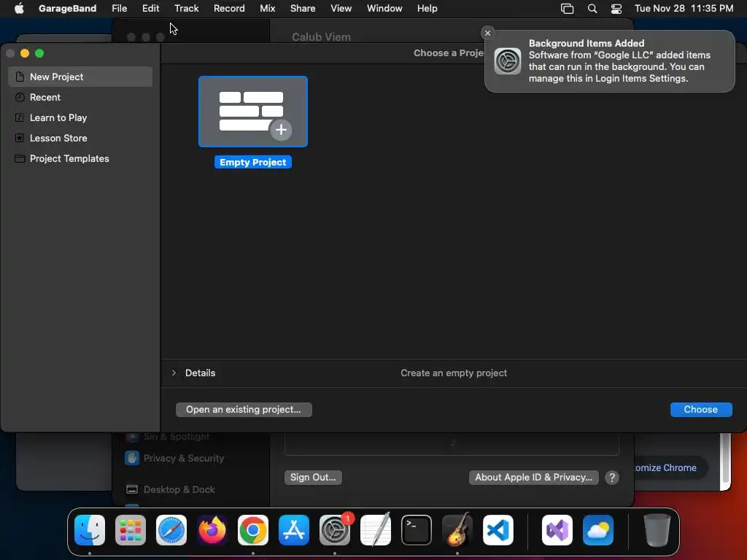
Task: Open the Window menu
Action: [x=384, y=9]
